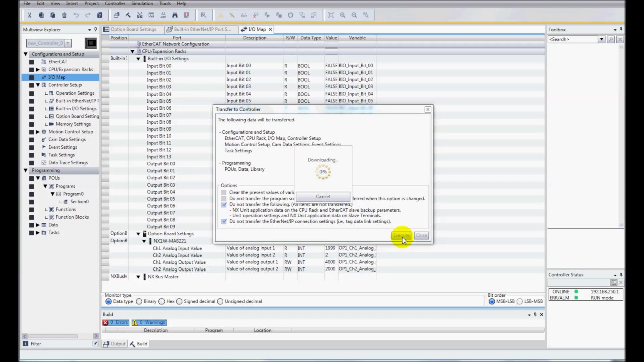Click the Redo arrow in toolbar

tap(88, 15)
